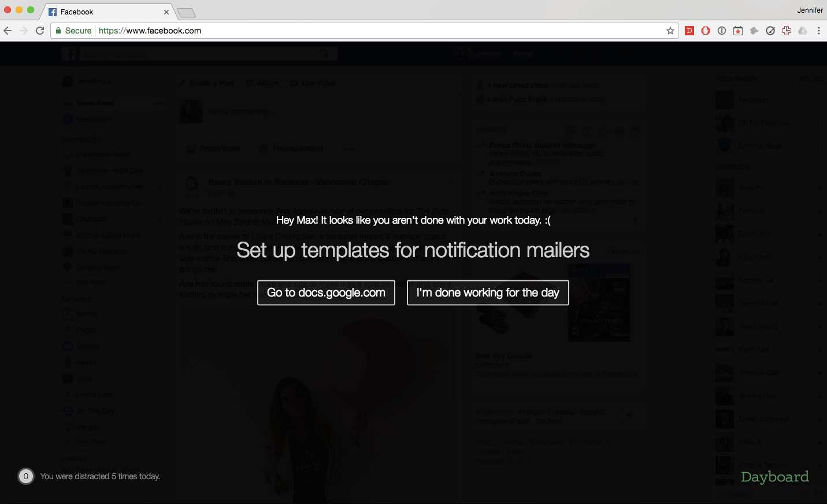Click Home in the top navigation

(523, 53)
